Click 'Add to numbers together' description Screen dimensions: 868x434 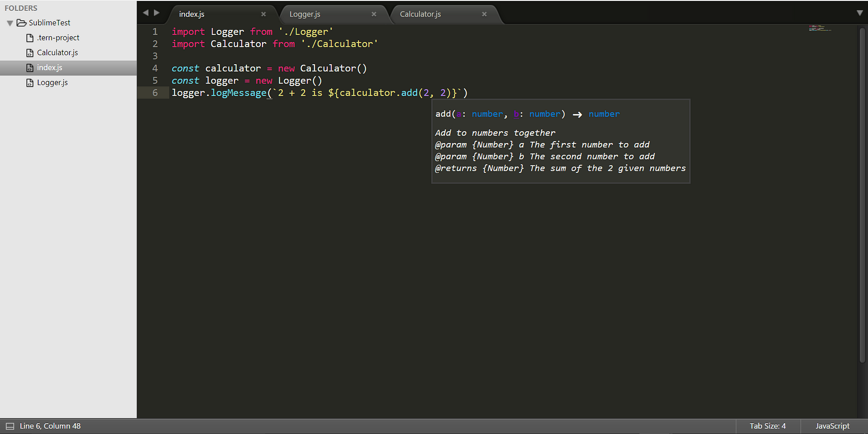495,133
